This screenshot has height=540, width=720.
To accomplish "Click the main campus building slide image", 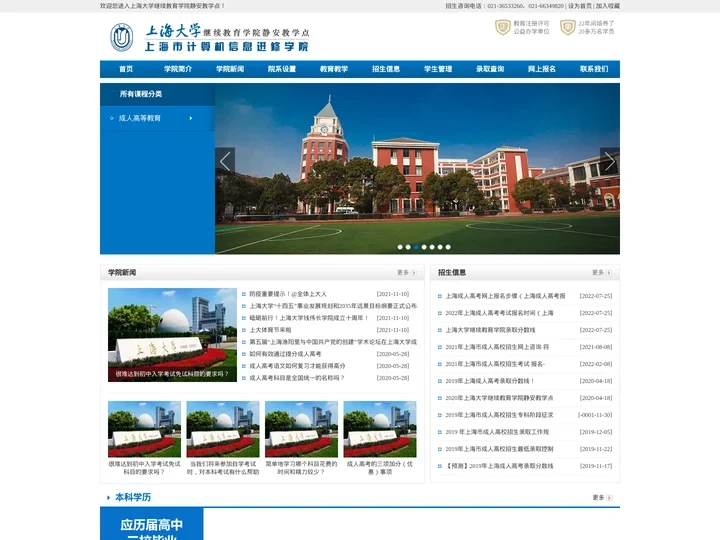I will point(417,169).
